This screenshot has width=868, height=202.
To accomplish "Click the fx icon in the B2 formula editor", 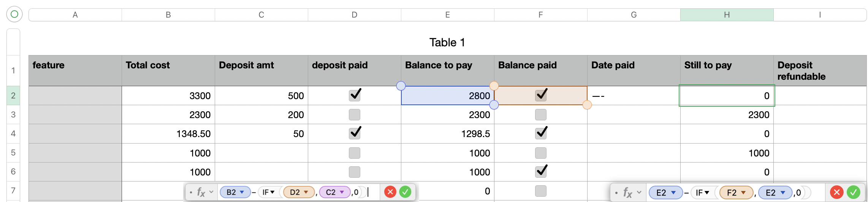I will click(201, 193).
